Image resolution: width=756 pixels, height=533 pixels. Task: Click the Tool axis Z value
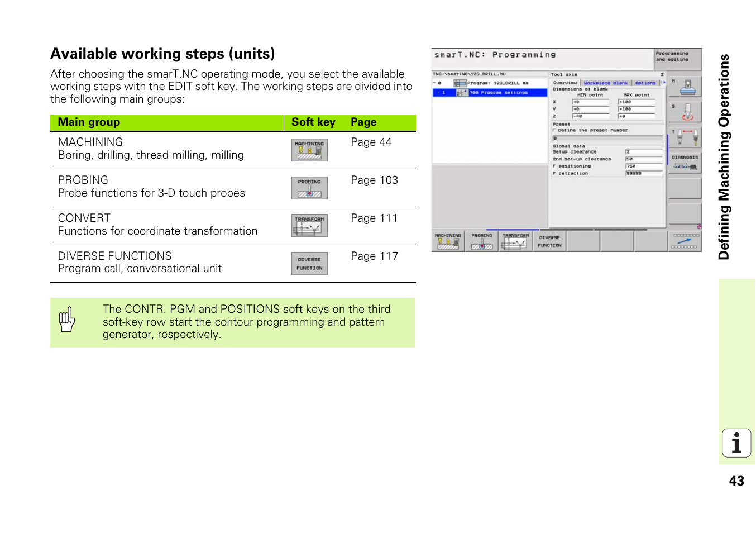(662, 74)
